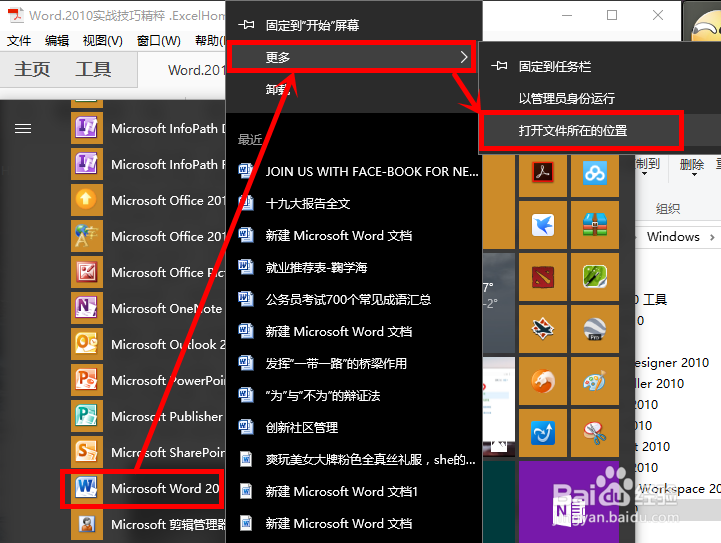Launch the orange browser tile
Screen dimensions: 721x543
pos(543,381)
